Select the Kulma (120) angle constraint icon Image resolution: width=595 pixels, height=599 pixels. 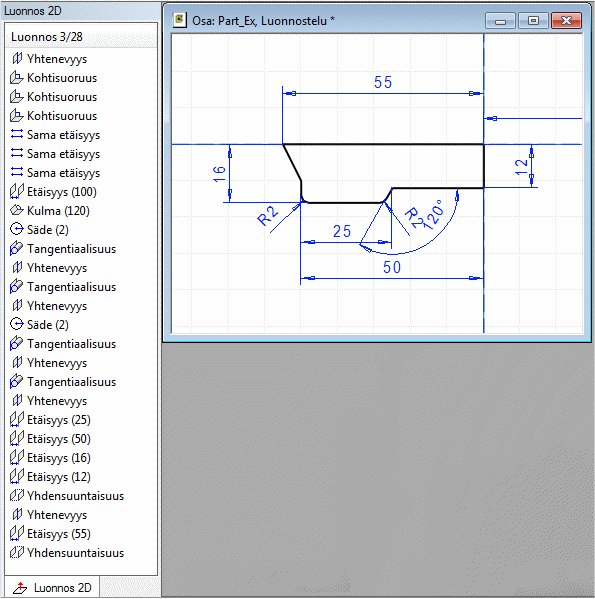click(x=16, y=210)
